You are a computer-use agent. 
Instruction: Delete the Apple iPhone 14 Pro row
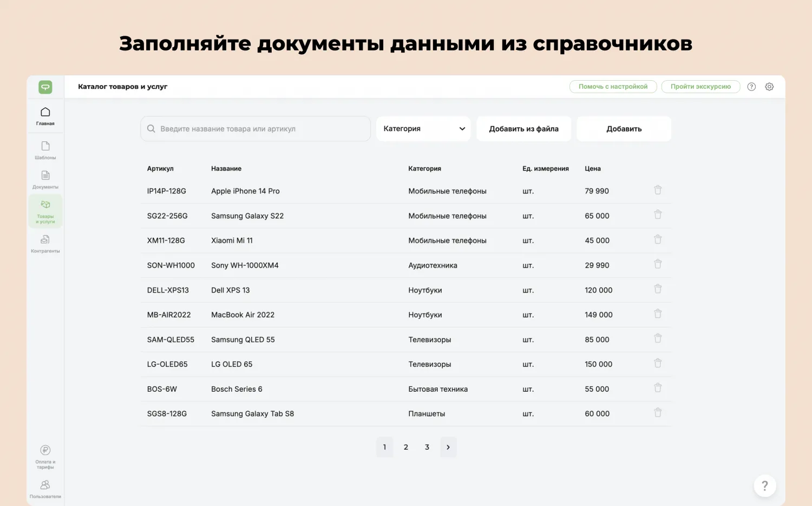click(658, 190)
